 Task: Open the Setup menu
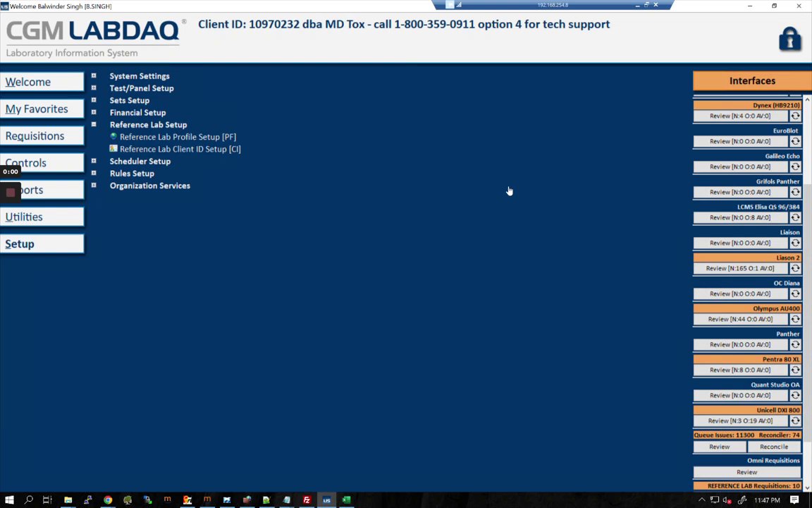42,243
